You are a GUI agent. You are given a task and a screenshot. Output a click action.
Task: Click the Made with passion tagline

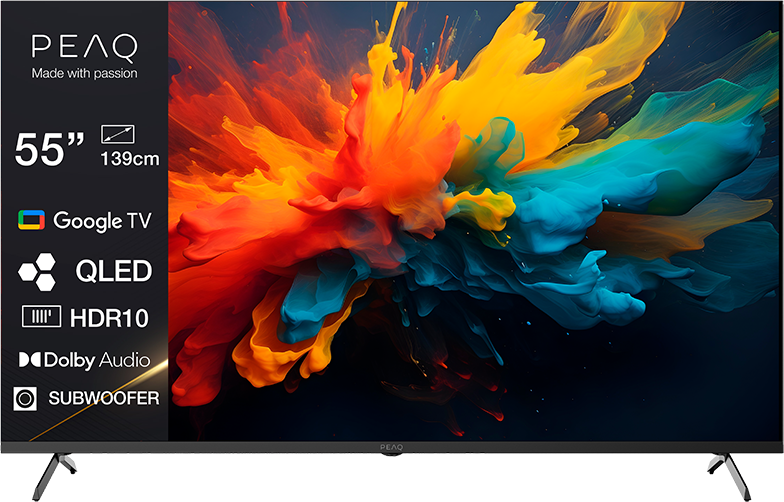click(x=84, y=74)
